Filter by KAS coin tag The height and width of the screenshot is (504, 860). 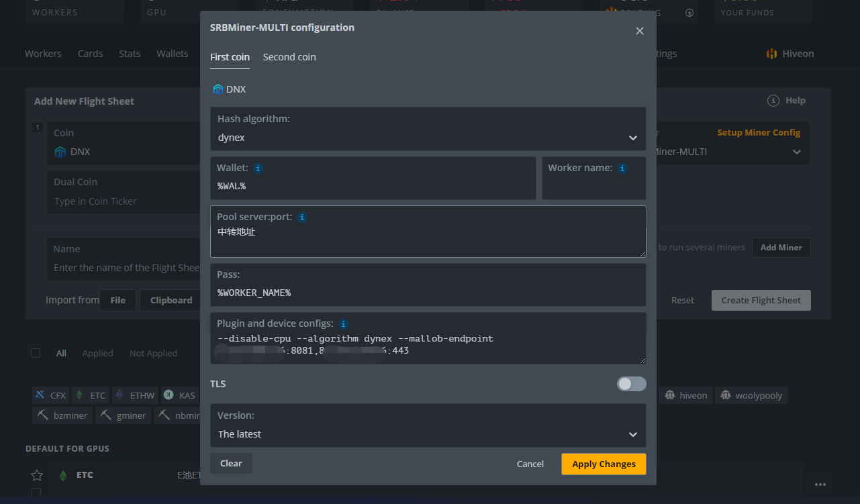[x=179, y=395]
